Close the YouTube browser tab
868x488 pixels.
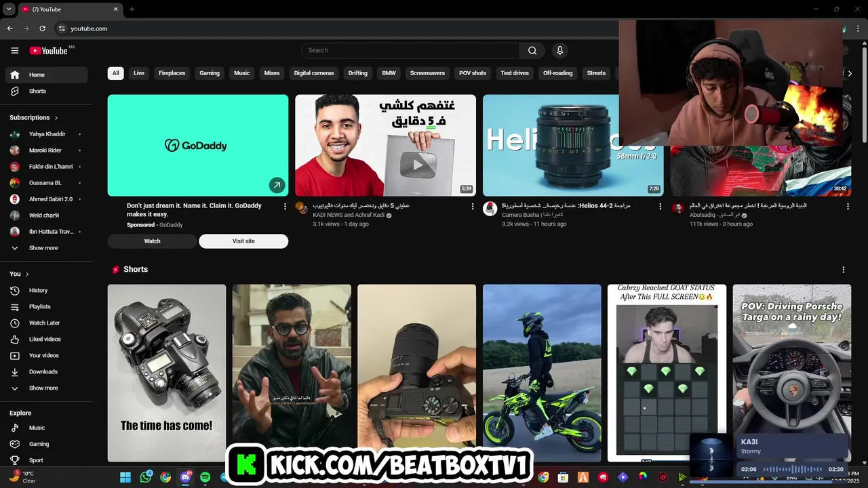pyautogui.click(x=115, y=9)
